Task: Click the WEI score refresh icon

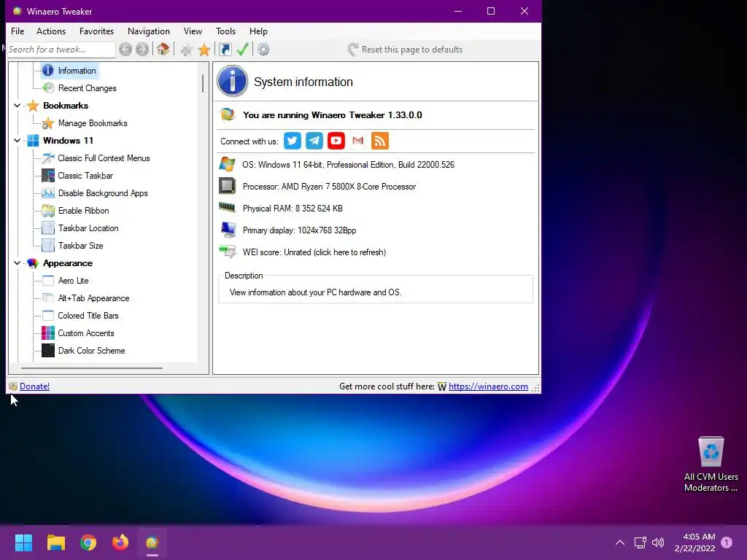Action: 228,252
